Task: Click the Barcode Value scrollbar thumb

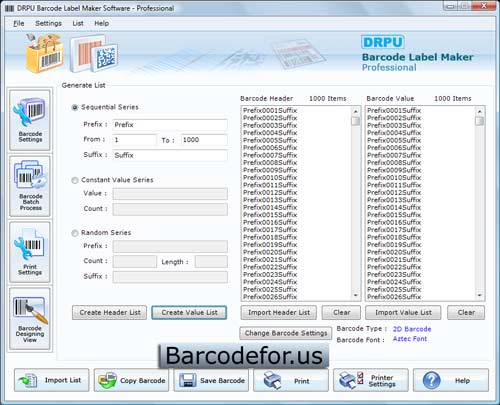Action: coord(480,121)
